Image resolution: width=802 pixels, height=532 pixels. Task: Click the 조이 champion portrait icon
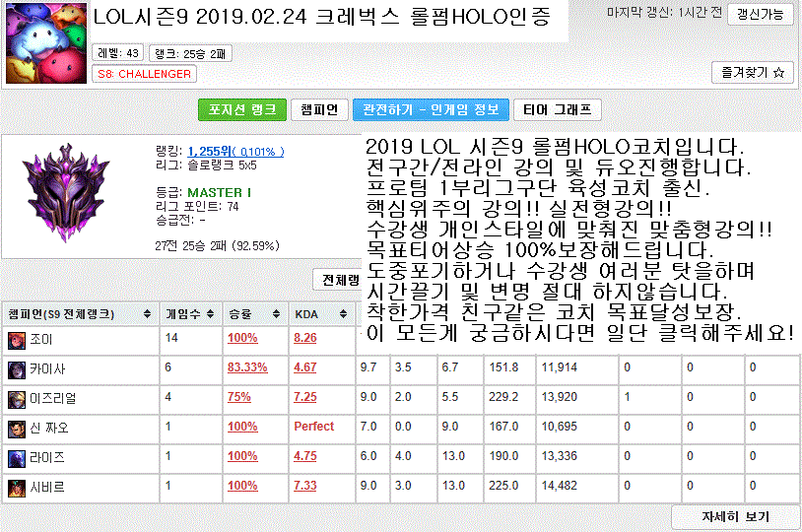(x=17, y=340)
